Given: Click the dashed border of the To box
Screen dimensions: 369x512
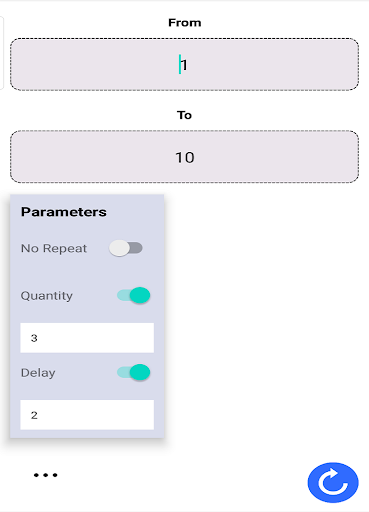Looking at the screenshot, I should click(184, 131).
